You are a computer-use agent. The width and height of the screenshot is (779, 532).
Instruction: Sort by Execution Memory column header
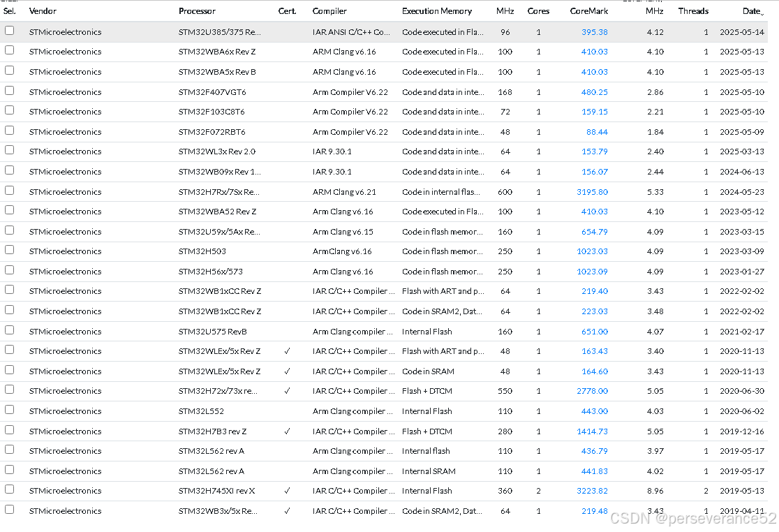coord(437,11)
